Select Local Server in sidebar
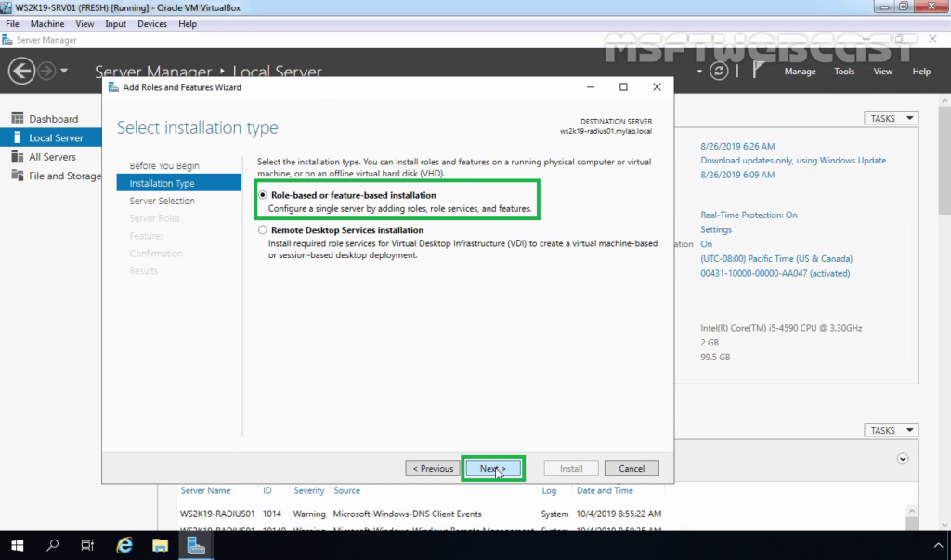The image size is (951, 560). (51, 137)
